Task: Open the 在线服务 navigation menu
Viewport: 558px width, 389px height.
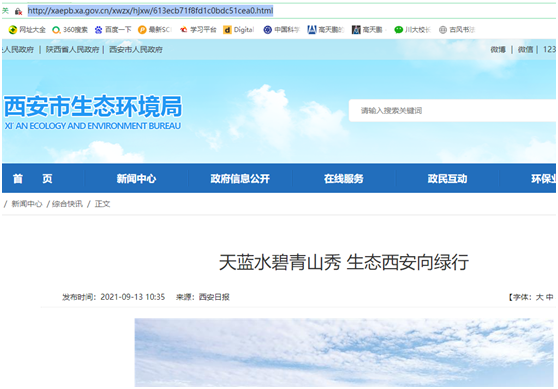Action: (x=343, y=179)
